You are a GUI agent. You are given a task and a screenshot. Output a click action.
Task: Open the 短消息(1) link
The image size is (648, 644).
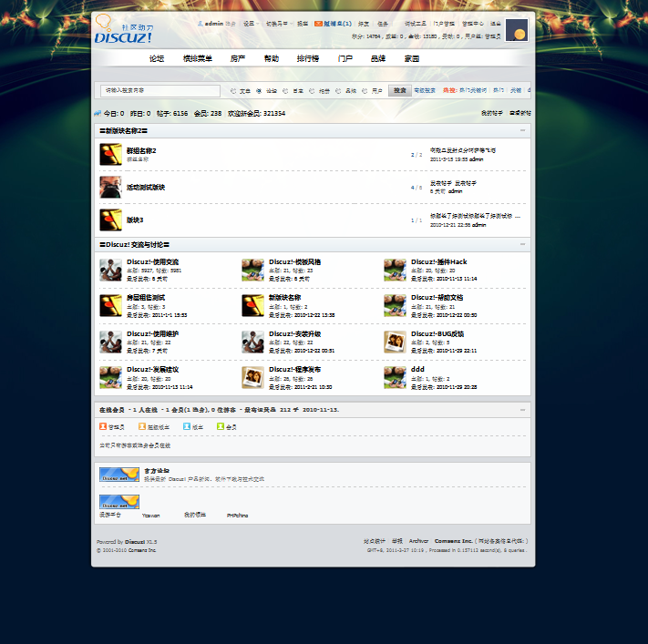tap(337, 24)
